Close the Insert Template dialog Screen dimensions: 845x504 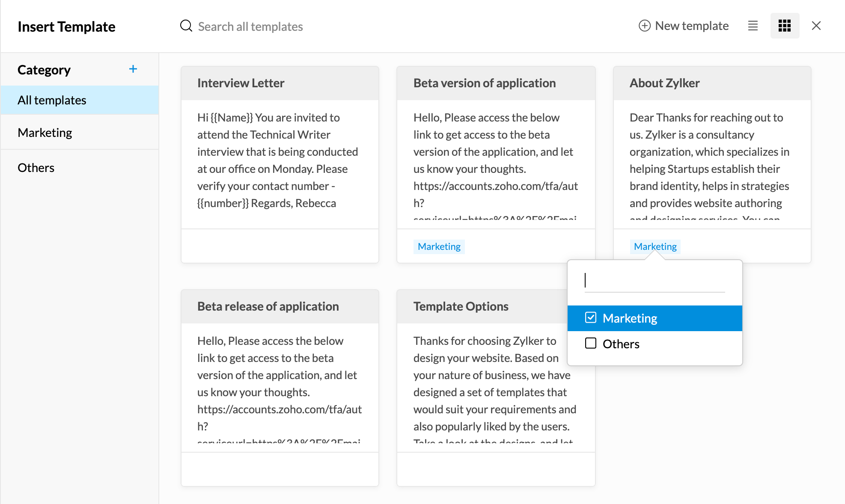click(x=816, y=26)
